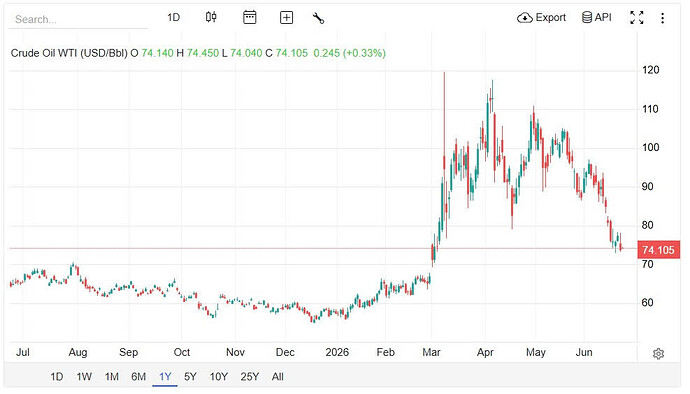Open the API database option

coord(597,17)
